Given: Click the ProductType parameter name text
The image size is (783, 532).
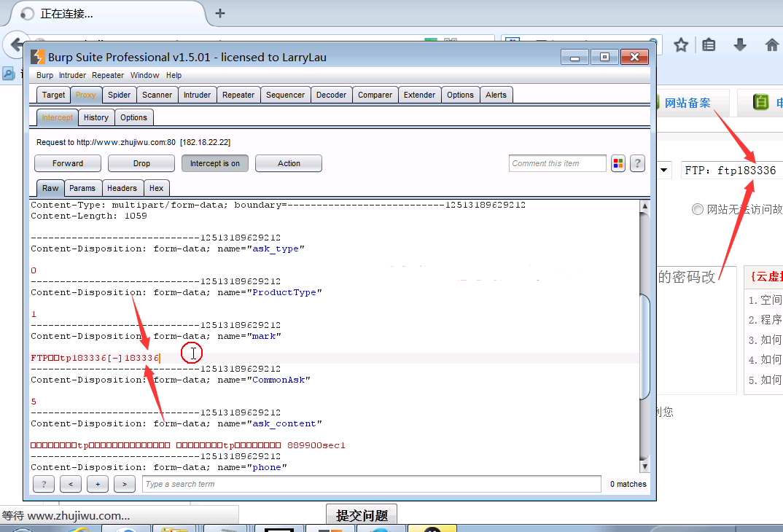Looking at the screenshot, I should point(284,292).
